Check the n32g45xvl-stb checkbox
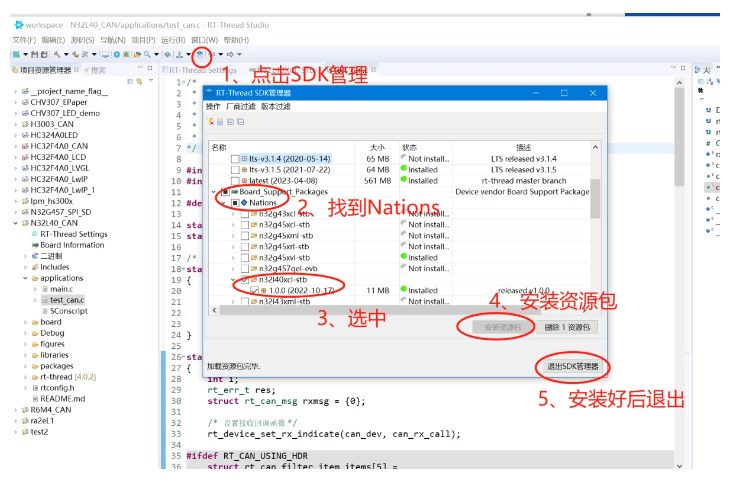 point(245,258)
